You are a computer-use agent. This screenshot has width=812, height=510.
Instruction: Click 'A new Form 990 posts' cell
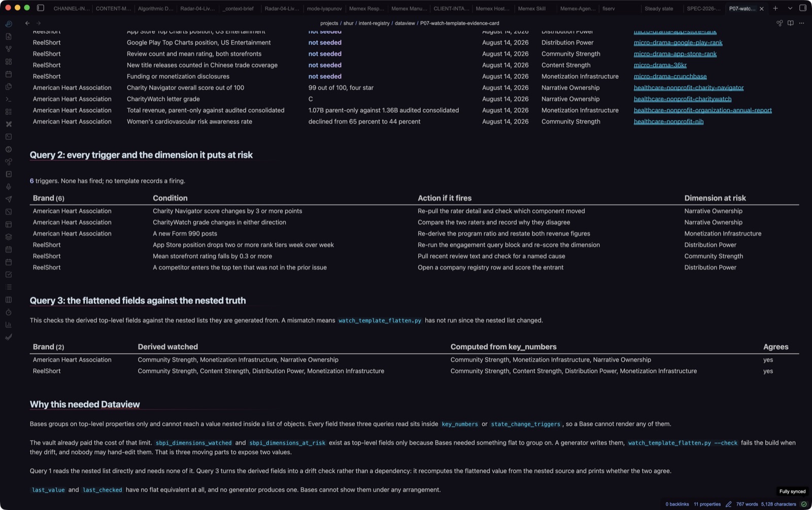185,234
